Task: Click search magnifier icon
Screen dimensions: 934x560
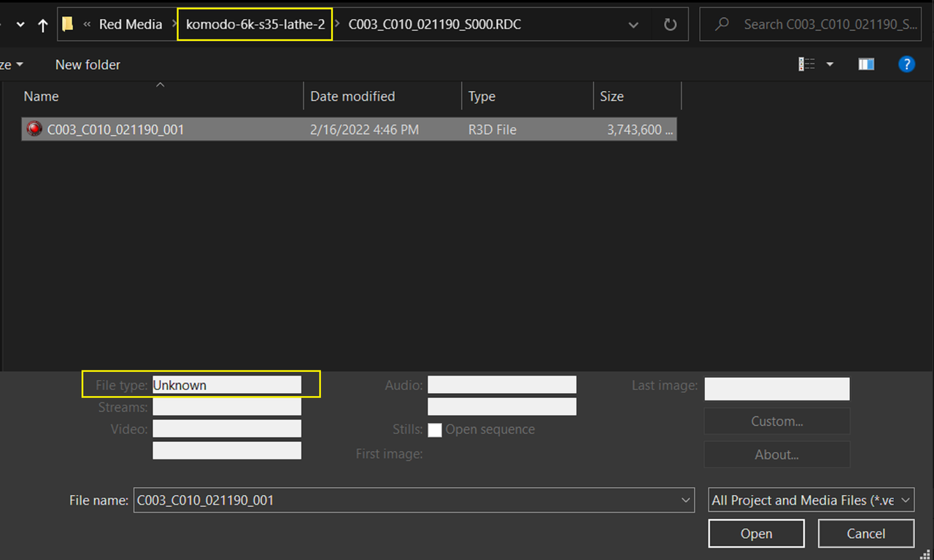Action: coord(722,24)
